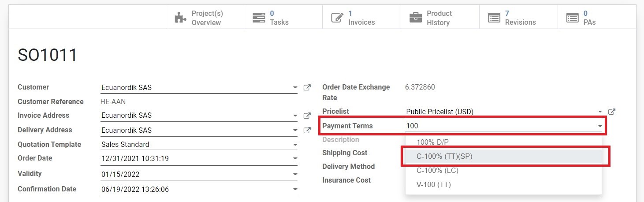Open the Tasks stat button icon
This screenshot has height=202, width=644.
pos(259,18)
